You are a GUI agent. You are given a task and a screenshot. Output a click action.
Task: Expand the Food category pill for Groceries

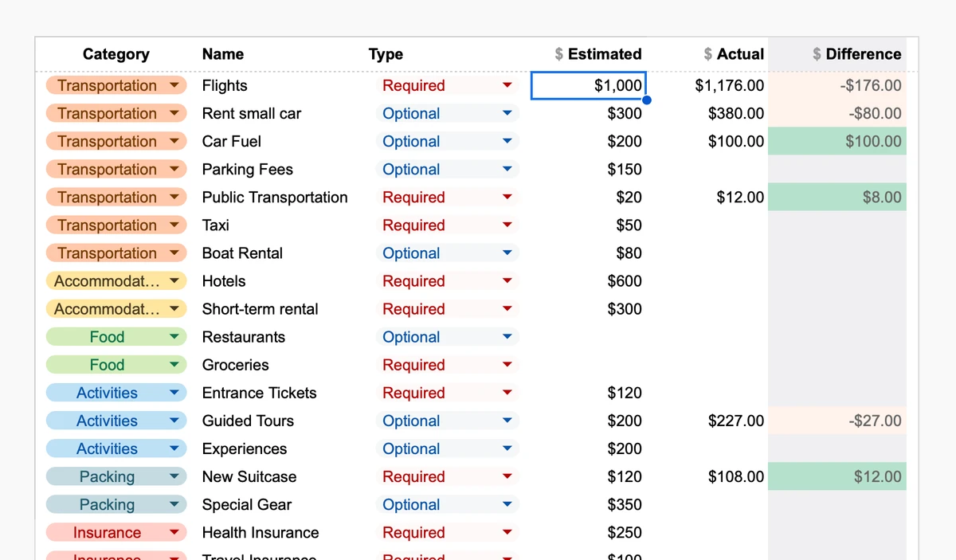(x=174, y=364)
